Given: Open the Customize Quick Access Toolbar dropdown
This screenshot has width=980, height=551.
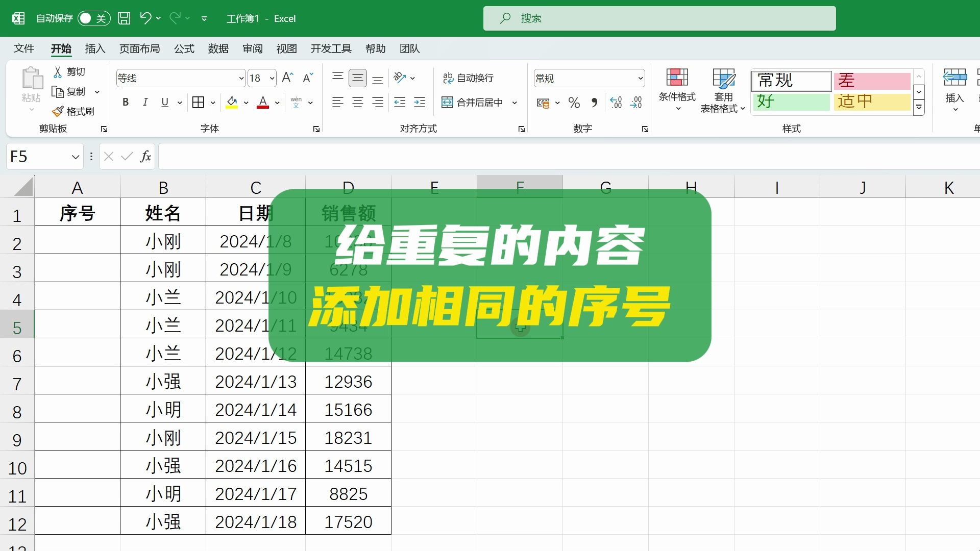Looking at the screenshot, I should (x=204, y=18).
